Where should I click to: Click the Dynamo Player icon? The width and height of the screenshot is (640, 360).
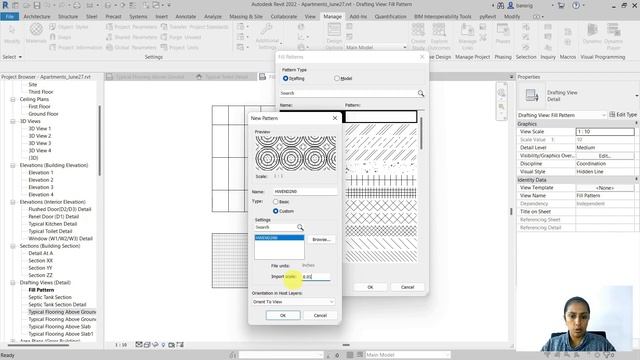(x=613, y=30)
